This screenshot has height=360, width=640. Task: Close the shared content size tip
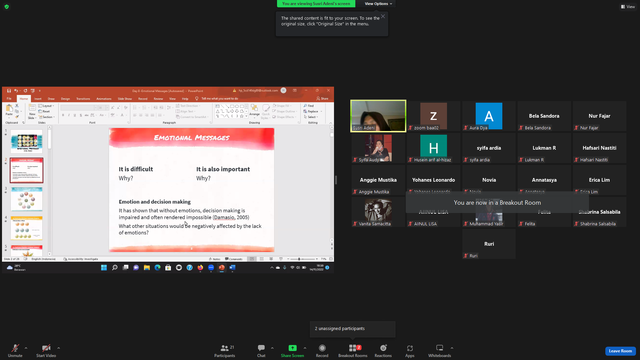point(383,16)
